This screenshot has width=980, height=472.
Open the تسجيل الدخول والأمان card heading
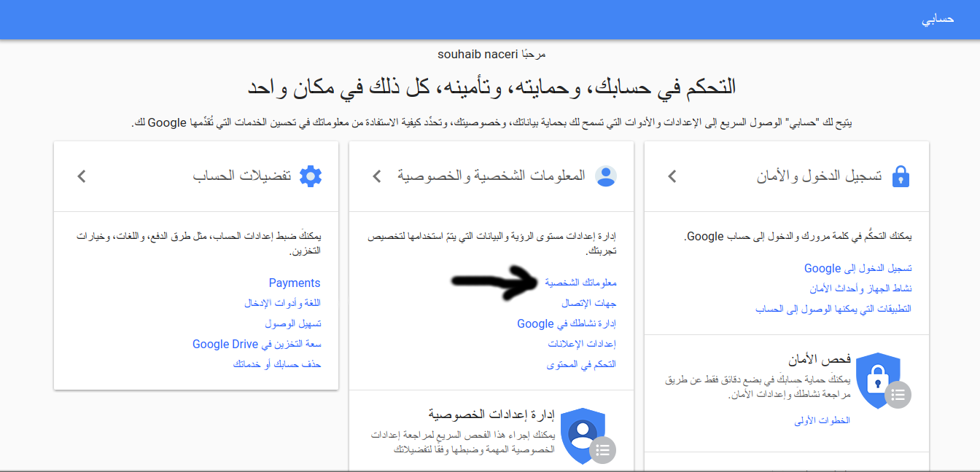pyautogui.click(x=820, y=176)
